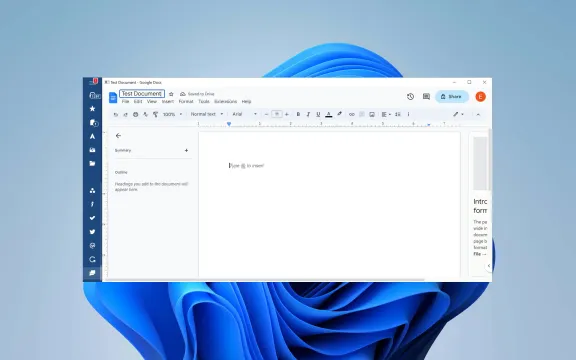Click the Outline label
The width and height of the screenshot is (576, 360).
121,172
